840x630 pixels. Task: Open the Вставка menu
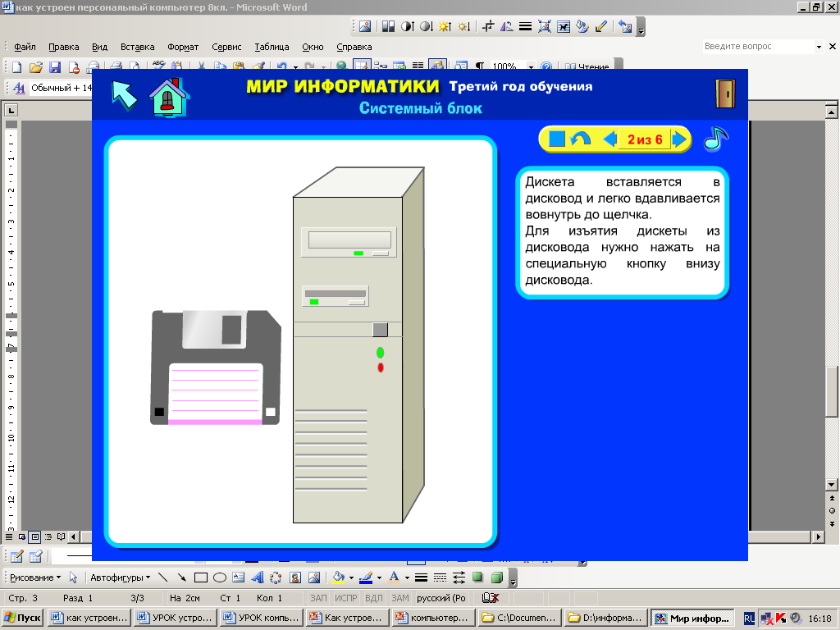click(137, 47)
